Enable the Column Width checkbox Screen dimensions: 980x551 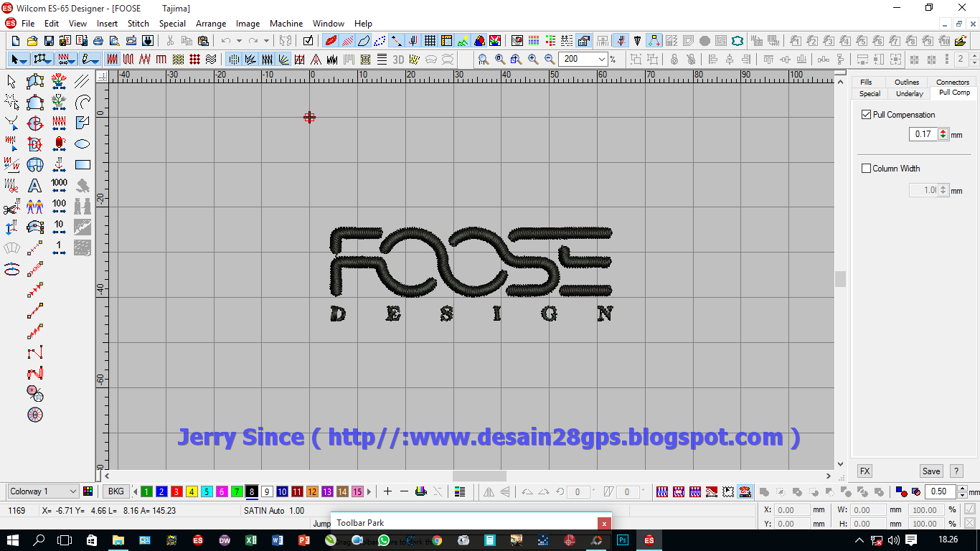(866, 169)
